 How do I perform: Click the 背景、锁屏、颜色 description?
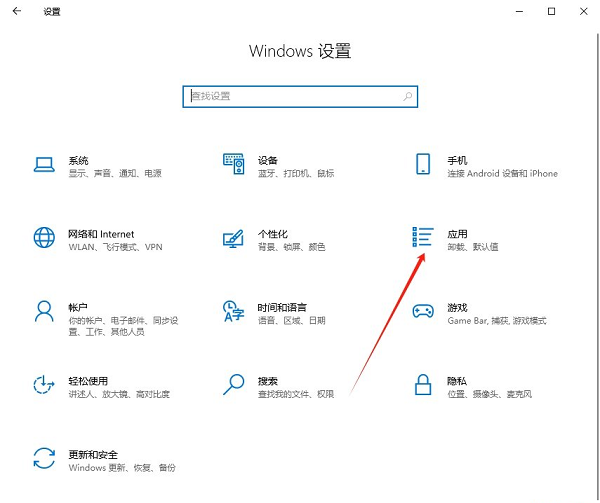pos(292,247)
